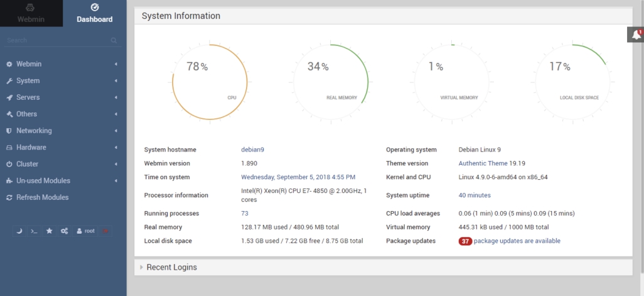Click the Local Disk Space 17% gauge
644x296 pixels.
572,82
